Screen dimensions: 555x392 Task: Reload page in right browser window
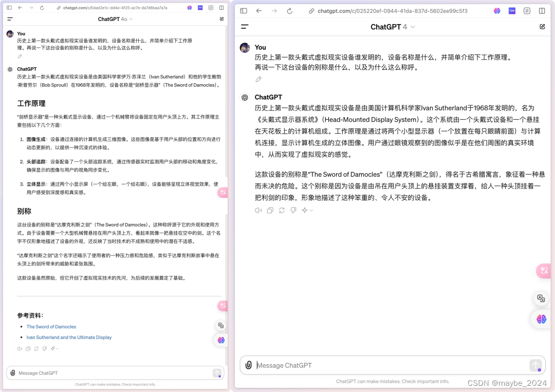coord(289,11)
